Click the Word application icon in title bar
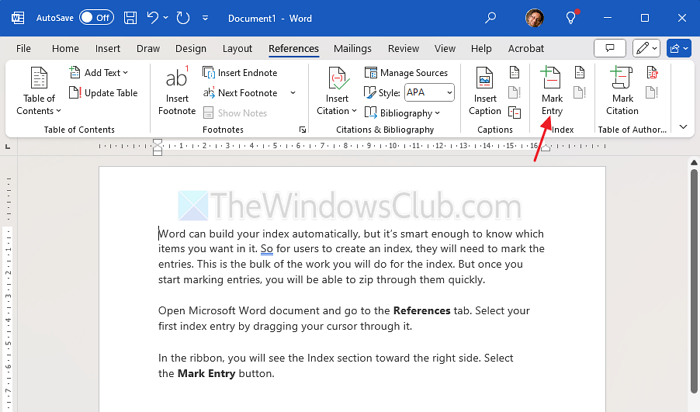The image size is (700, 412). (x=17, y=18)
